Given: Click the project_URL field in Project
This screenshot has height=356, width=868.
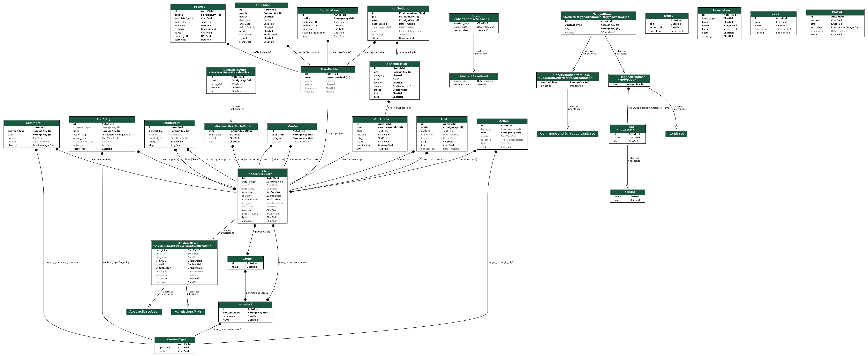Looking at the screenshot, I should pos(198,36).
